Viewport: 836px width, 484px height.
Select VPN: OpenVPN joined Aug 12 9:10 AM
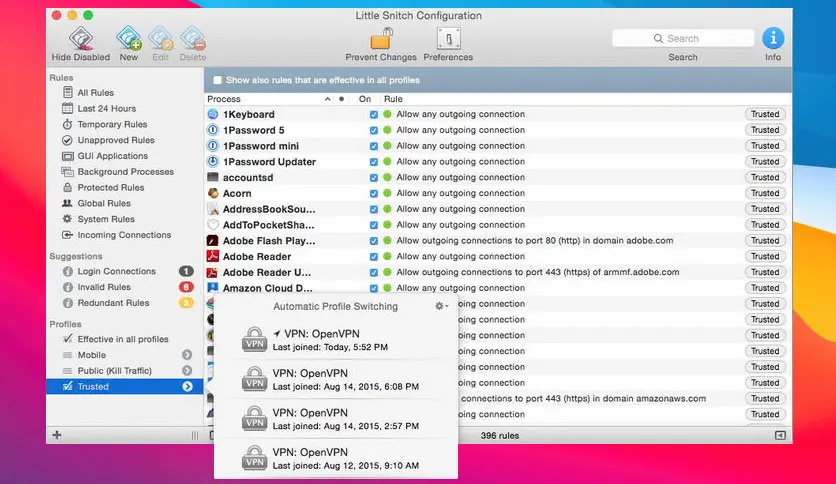[336, 458]
